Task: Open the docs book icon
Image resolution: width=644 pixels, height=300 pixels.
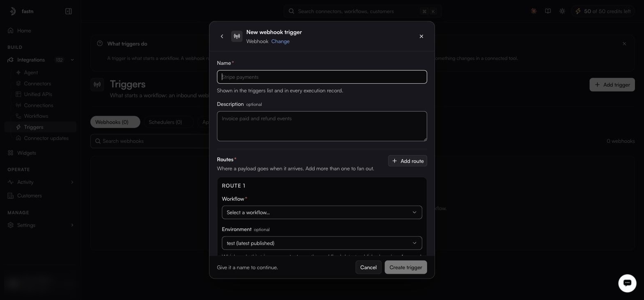Action: (548, 11)
